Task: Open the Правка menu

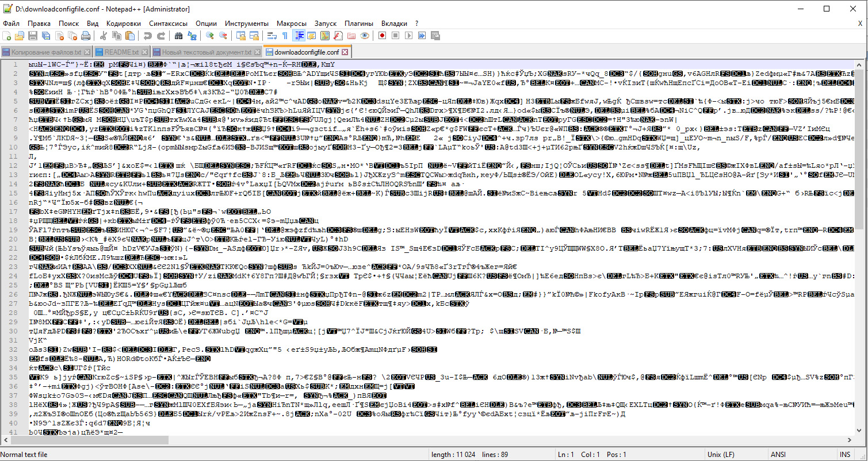Action: (x=39, y=24)
